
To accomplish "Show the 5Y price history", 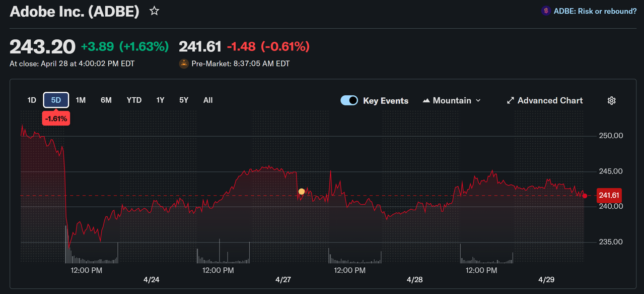I will coord(184,100).
